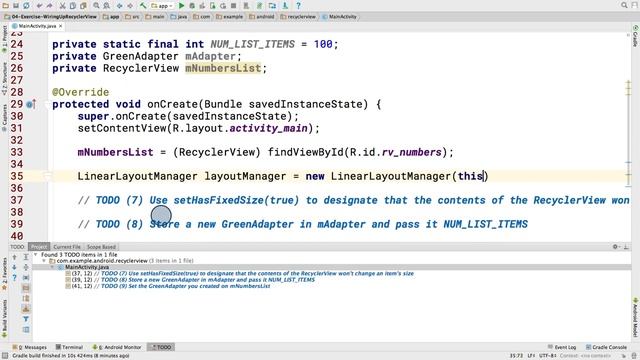Navigate back with the left arrow icon
The image size is (640, 360).
tap(120, 6)
